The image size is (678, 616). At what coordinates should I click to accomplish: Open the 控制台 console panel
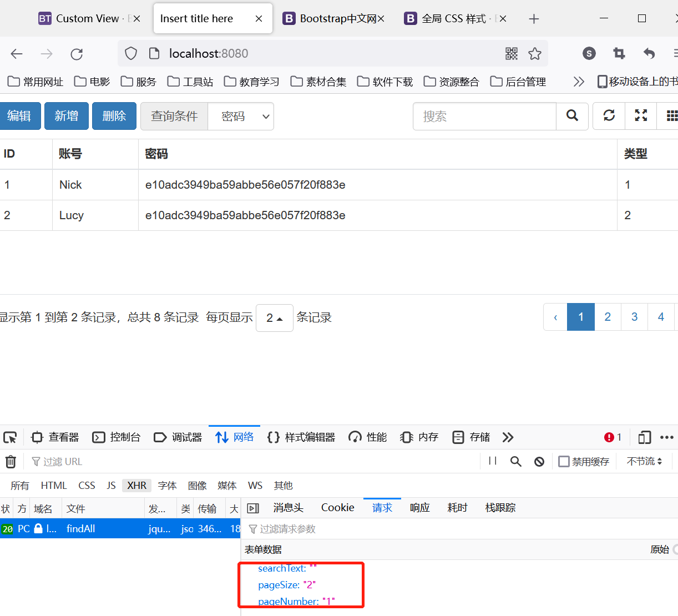tap(117, 437)
